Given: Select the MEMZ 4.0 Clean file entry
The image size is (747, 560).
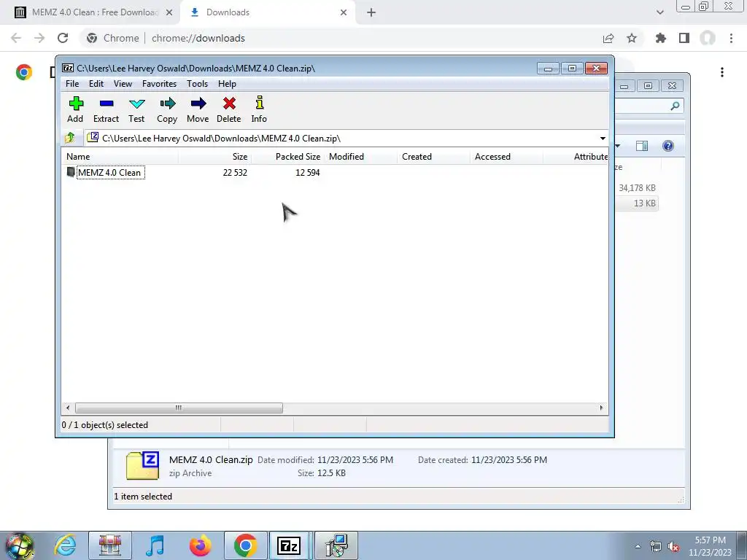Looking at the screenshot, I should [105, 172].
